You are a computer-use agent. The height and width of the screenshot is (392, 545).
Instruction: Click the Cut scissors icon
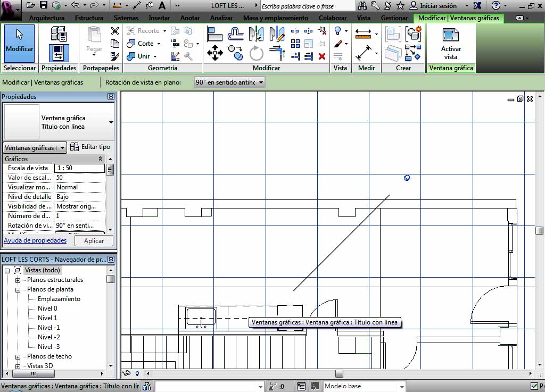[x=114, y=31]
